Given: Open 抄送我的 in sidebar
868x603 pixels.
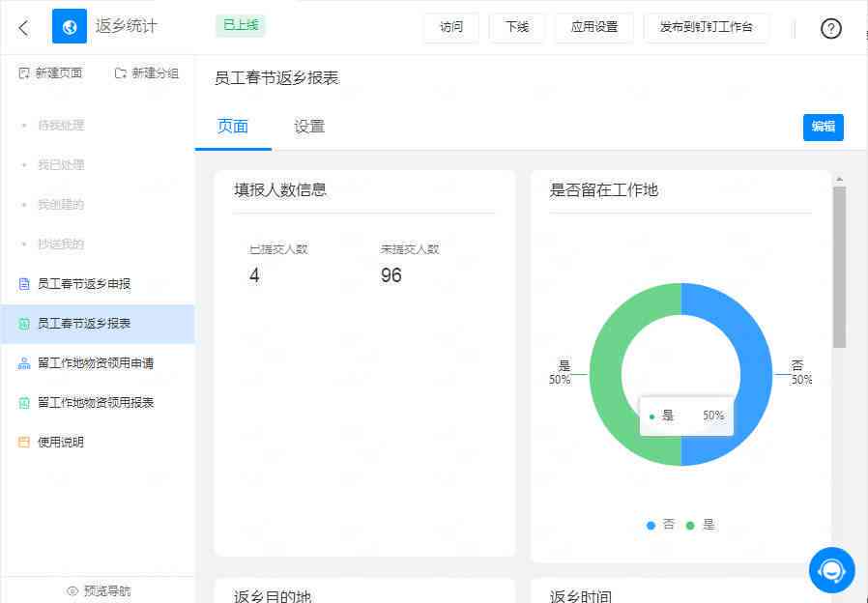Looking at the screenshot, I should (61, 244).
